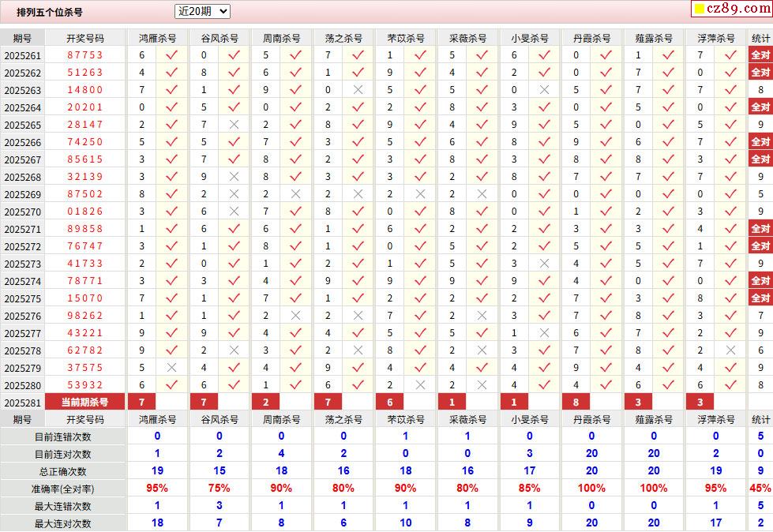Click the 采薇杀号 header in top row
The width and height of the screenshot is (773, 532).
coord(467,38)
